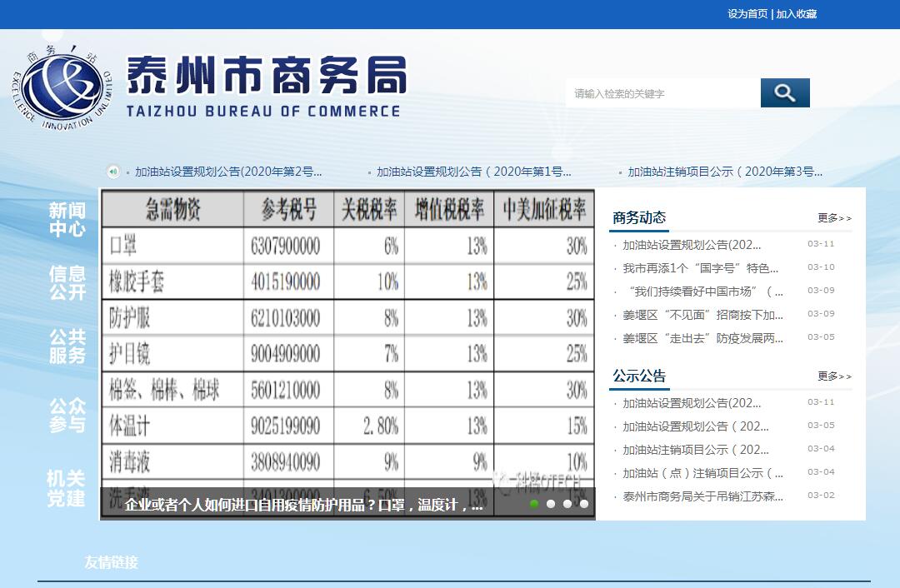
Task: Open scrolling notice 加油站设置规划公告 2020年第2号
Action: (x=228, y=172)
